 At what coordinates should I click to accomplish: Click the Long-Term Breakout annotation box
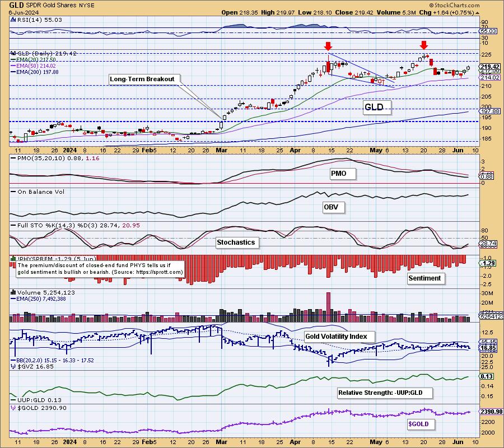click(x=144, y=80)
